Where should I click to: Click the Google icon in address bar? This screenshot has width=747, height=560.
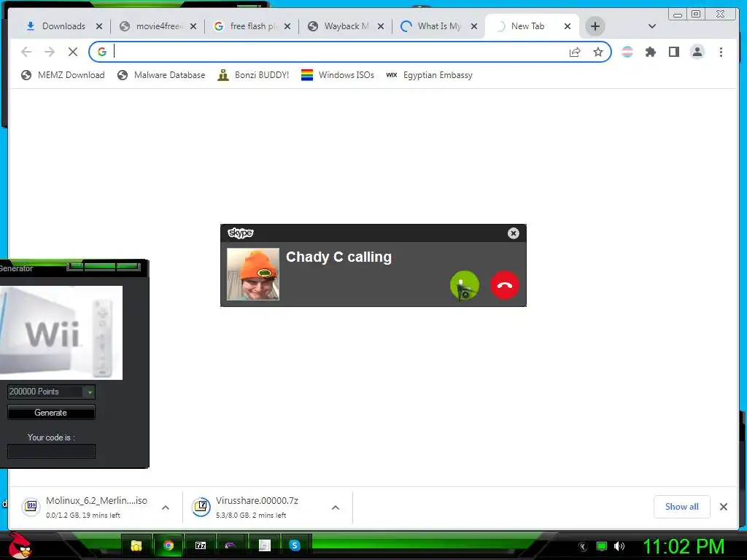(x=102, y=52)
